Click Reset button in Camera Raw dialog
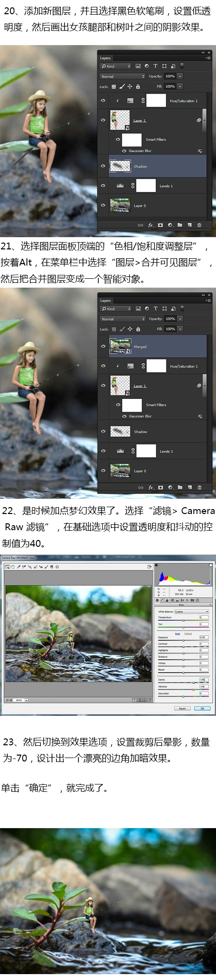Viewport: 216px width, 980px height. point(182,708)
